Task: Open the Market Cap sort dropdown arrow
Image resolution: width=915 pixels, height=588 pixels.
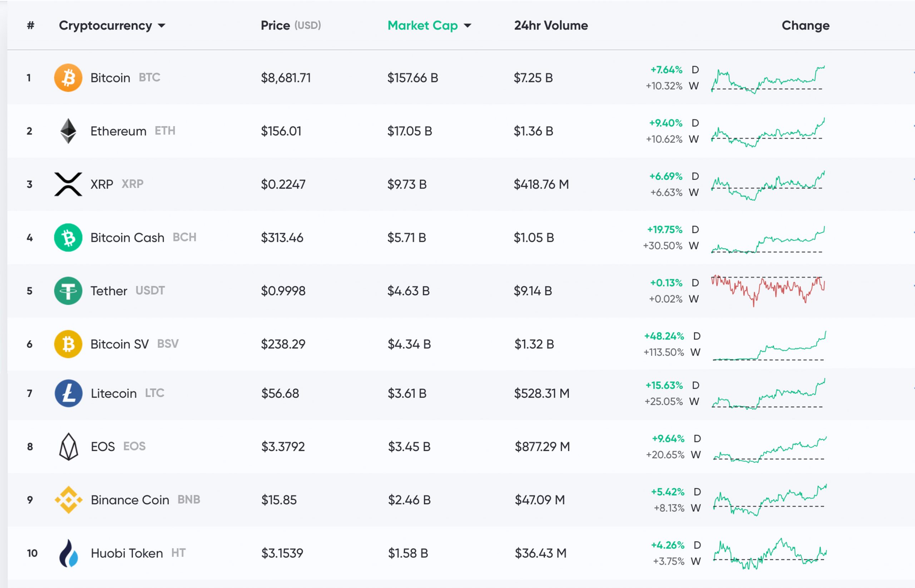Action: click(467, 26)
